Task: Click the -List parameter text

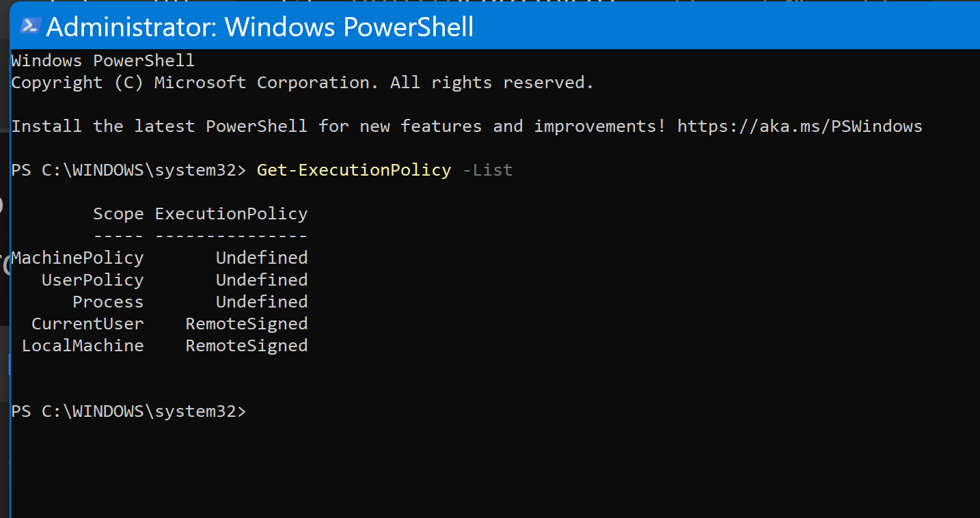Action: [x=487, y=170]
